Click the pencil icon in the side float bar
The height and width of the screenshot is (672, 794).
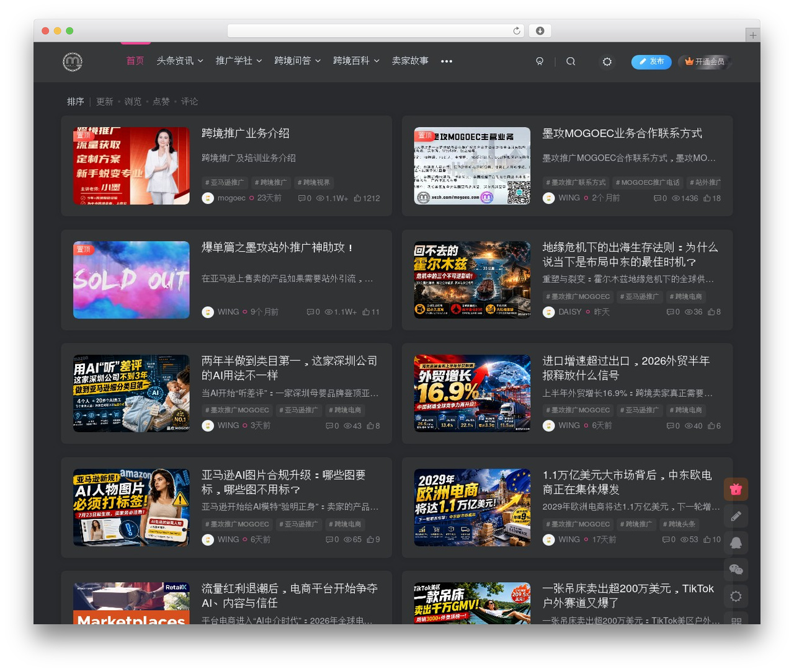point(736,516)
